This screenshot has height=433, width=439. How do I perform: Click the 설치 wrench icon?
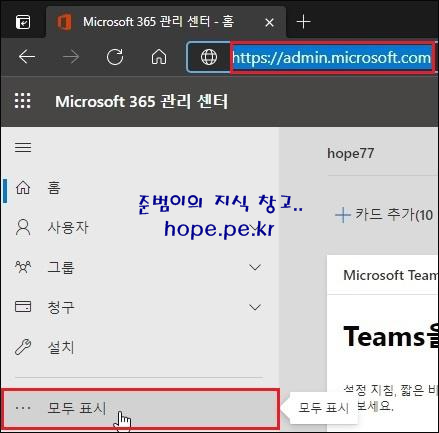point(23,347)
